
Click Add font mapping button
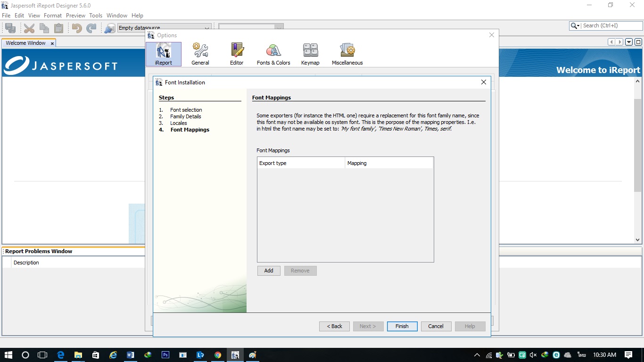click(269, 271)
